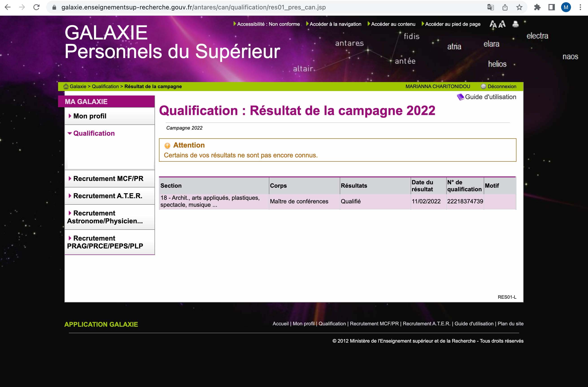Open Guide d'utilisation via the book icon

pos(461,97)
